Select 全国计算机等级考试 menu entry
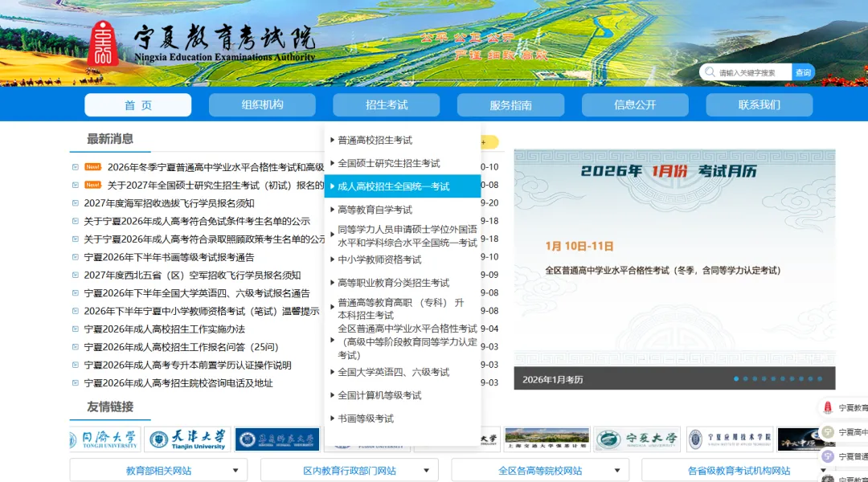This screenshot has width=868, height=482. [403, 395]
